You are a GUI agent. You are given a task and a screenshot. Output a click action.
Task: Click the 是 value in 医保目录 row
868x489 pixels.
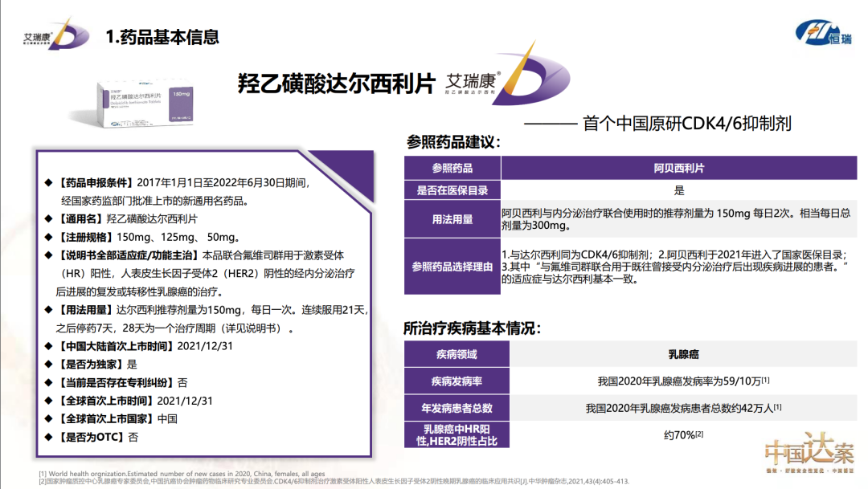click(678, 191)
